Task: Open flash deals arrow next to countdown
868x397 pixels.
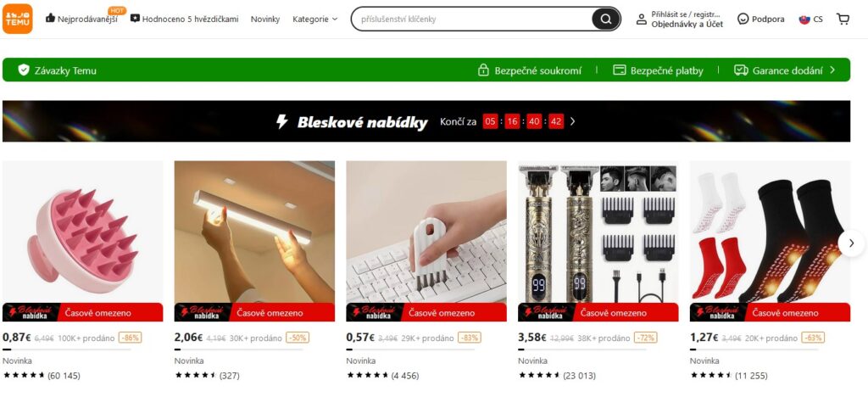Action: 572,121
